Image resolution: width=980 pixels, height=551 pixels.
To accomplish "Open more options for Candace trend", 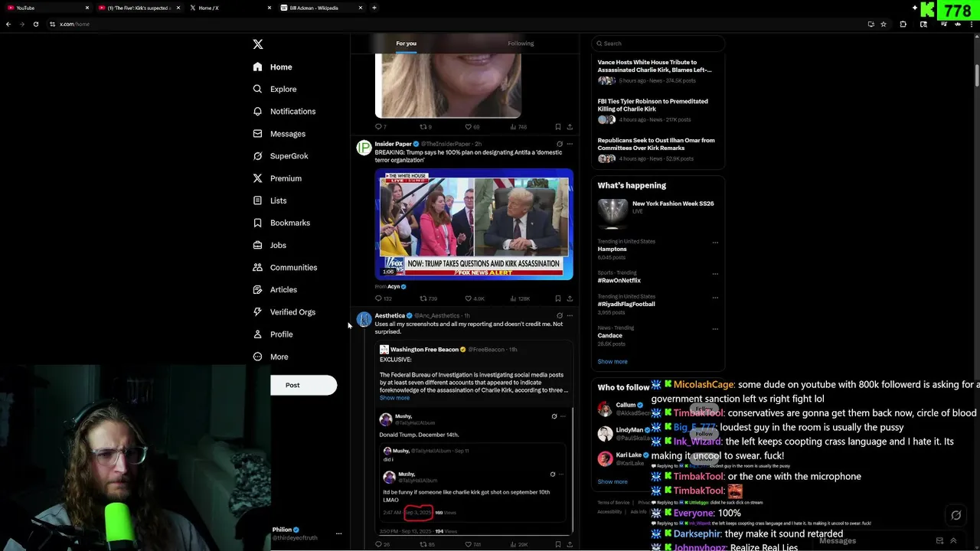I will pyautogui.click(x=715, y=329).
